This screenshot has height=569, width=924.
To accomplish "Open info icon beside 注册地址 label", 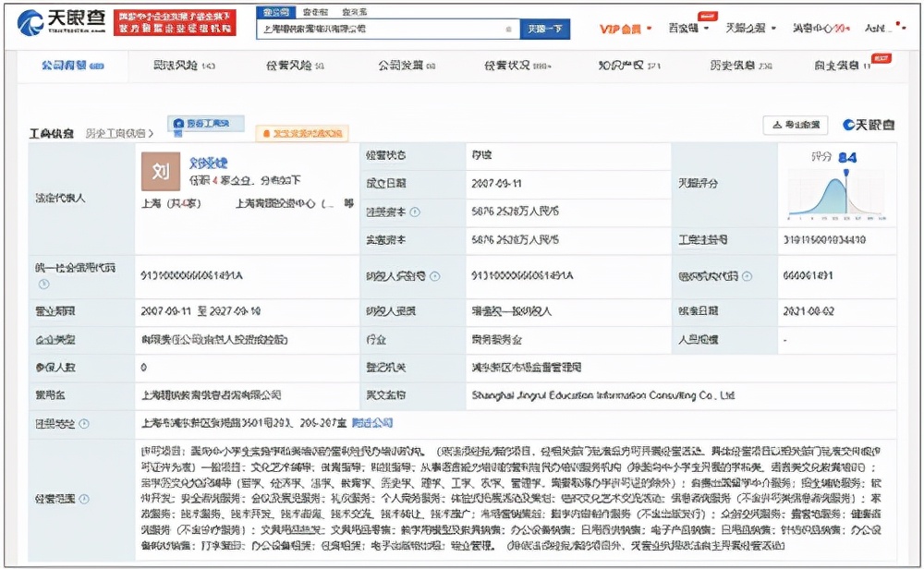I will 84,423.
